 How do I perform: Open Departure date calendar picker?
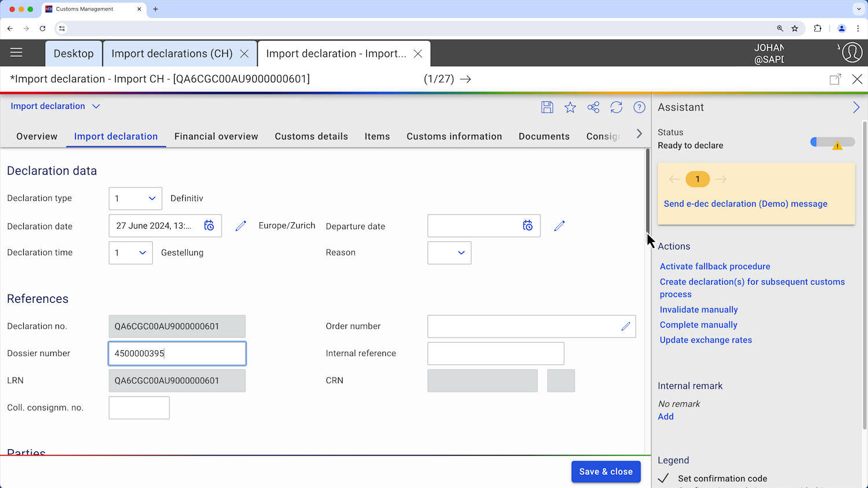[x=528, y=226]
